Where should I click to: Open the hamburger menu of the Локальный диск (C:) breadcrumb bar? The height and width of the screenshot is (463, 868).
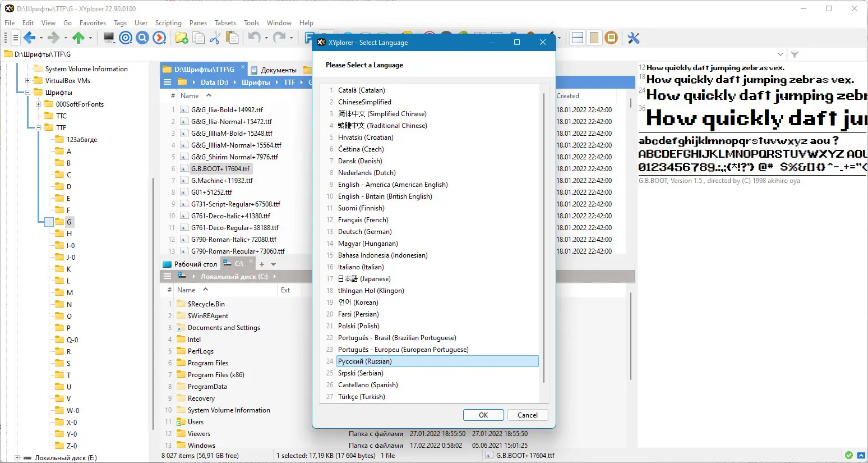167,276
